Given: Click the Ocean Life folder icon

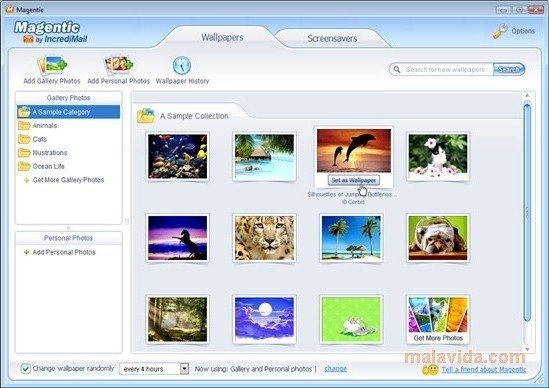Looking at the screenshot, I should (24, 166).
